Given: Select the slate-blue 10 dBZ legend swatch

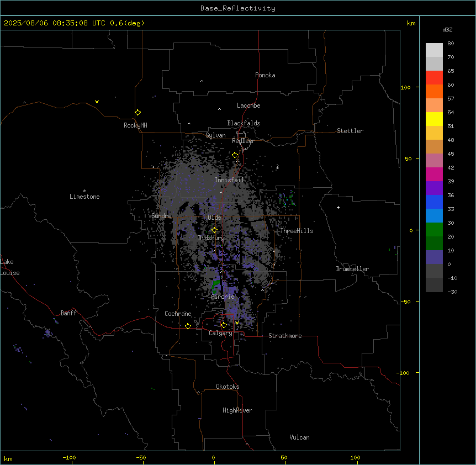Looking at the screenshot, I should pyautogui.click(x=434, y=257).
